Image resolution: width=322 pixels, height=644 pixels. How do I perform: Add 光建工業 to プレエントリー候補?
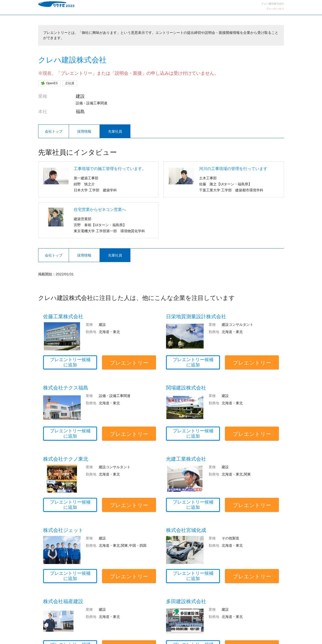[x=193, y=505]
